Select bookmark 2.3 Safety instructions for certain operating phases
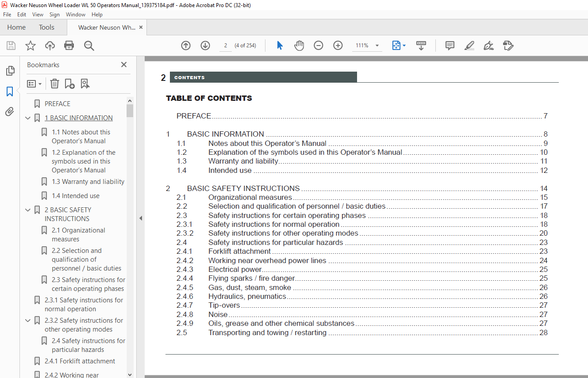588x378 pixels. point(88,284)
